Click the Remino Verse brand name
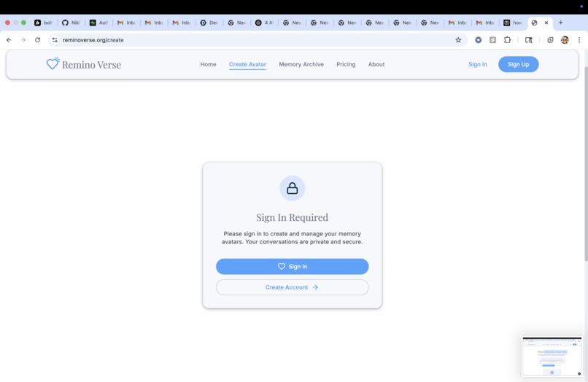 click(x=91, y=64)
